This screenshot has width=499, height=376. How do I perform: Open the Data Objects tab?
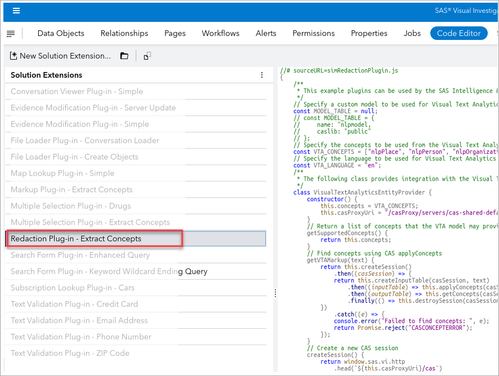pyautogui.click(x=61, y=33)
